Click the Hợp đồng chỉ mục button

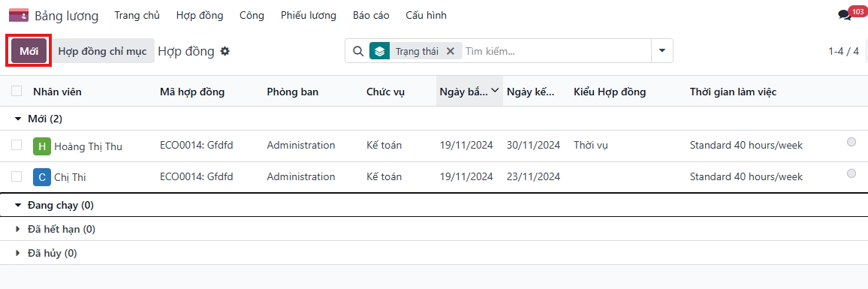click(x=102, y=51)
